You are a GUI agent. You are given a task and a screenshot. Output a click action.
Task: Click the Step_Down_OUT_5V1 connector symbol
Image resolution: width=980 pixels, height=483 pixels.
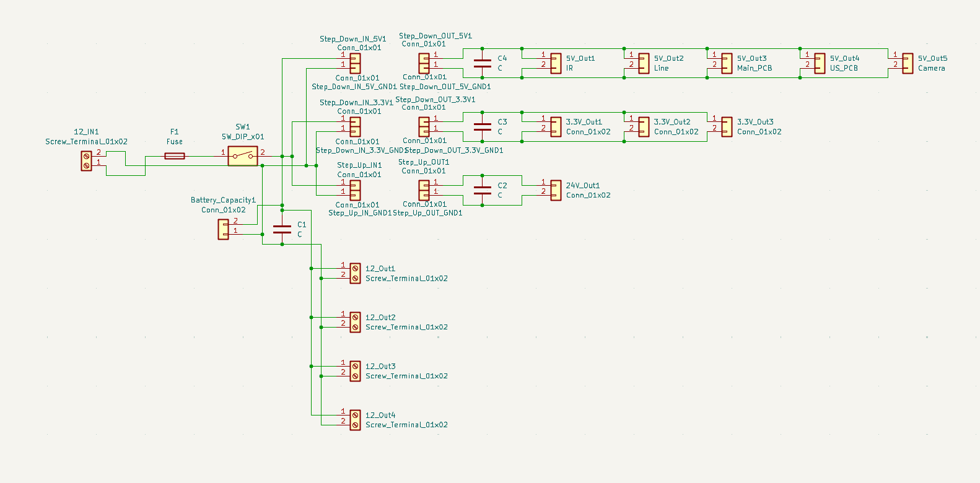pos(424,59)
